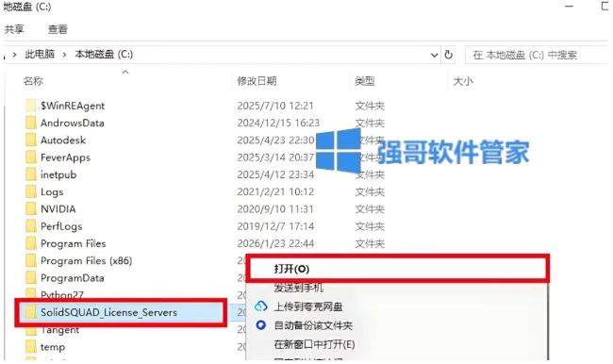Viewport: 613px width, 364px height.
Task: Select the inetpub folder name
Action: point(58,174)
